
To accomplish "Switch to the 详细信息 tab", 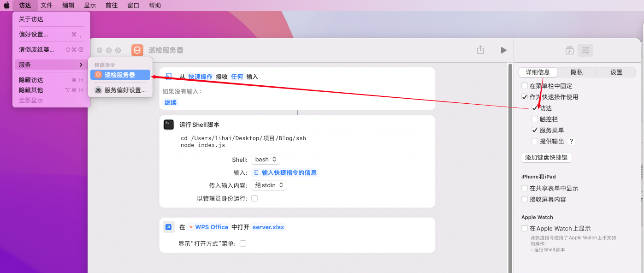I will [538, 72].
